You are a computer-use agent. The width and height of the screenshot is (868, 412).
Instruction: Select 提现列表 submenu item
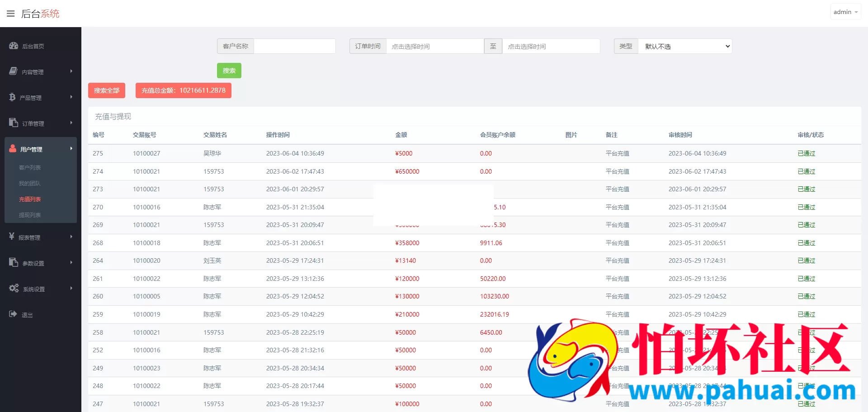[x=30, y=215]
